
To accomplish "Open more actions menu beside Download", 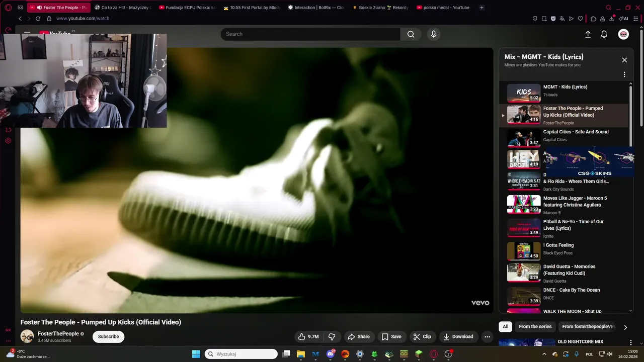I will tap(487, 337).
